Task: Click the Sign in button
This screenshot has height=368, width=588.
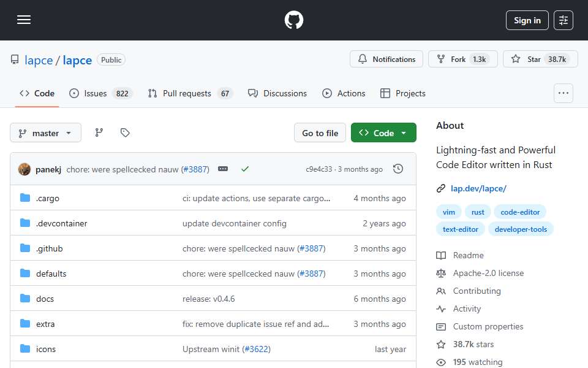Action: 527,20
